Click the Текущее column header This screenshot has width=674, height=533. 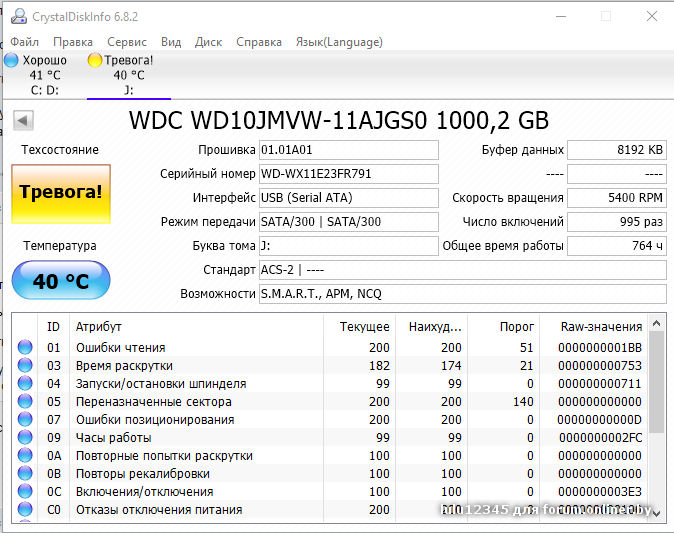pos(359,327)
